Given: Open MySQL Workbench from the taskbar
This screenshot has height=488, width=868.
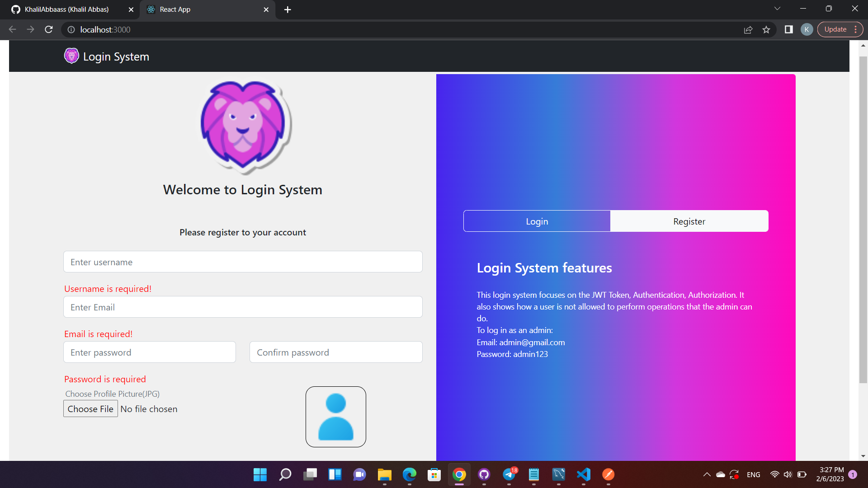Looking at the screenshot, I should click(x=558, y=474).
